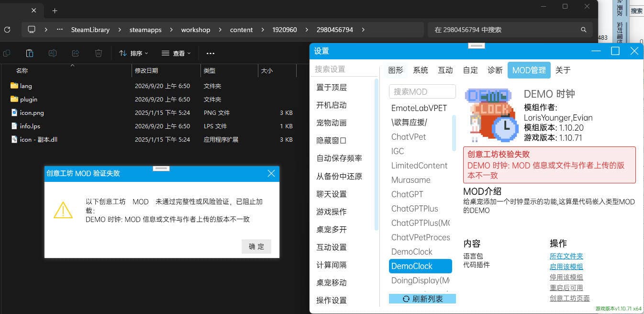
Task: Switch to the 互动 tab
Action: point(445,70)
